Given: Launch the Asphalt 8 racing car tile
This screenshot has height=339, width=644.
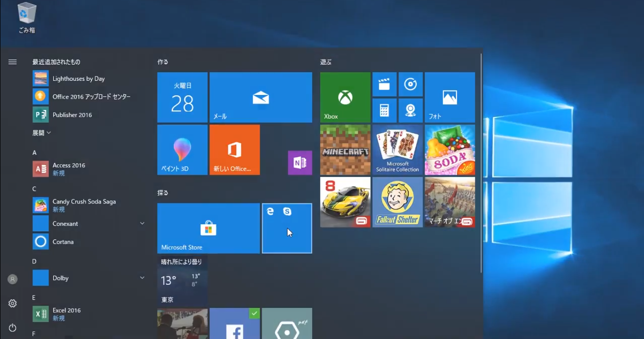Looking at the screenshot, I should tap(345, 202).
